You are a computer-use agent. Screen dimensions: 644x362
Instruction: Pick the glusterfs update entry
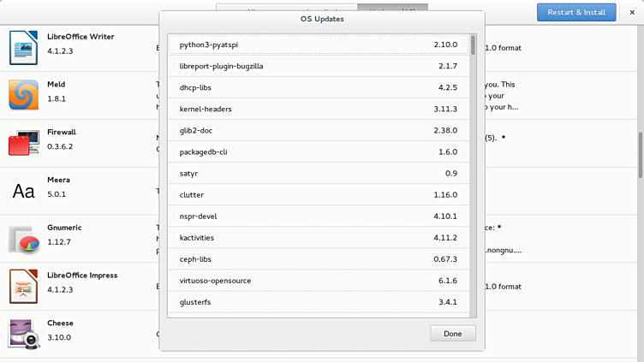click(318, 301)
